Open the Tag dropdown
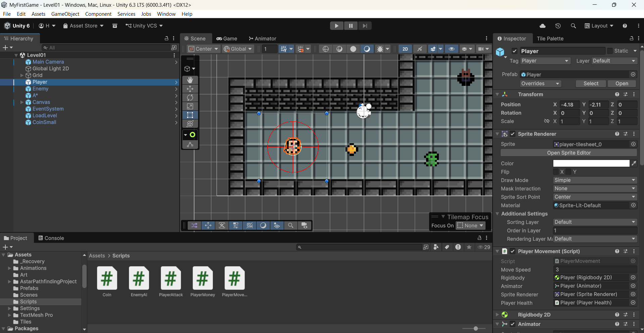644x333 pixels. [545, 61]
